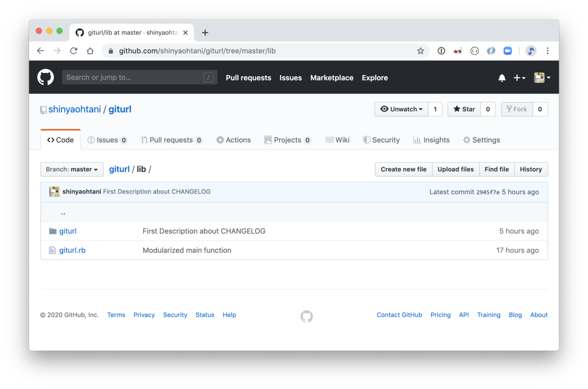Switch to the Wiki tab
The image size is (588, 389).
338,140
